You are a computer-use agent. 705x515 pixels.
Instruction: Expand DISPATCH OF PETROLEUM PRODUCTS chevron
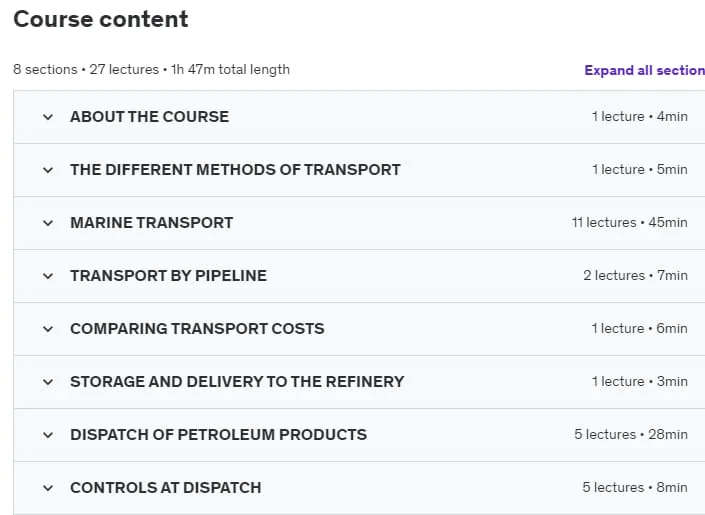point(48,435)
